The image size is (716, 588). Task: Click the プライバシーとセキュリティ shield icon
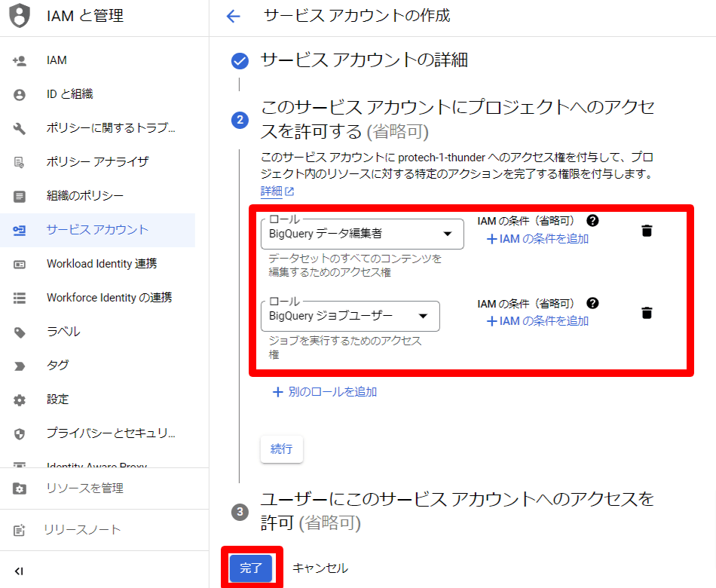[19, 434]
